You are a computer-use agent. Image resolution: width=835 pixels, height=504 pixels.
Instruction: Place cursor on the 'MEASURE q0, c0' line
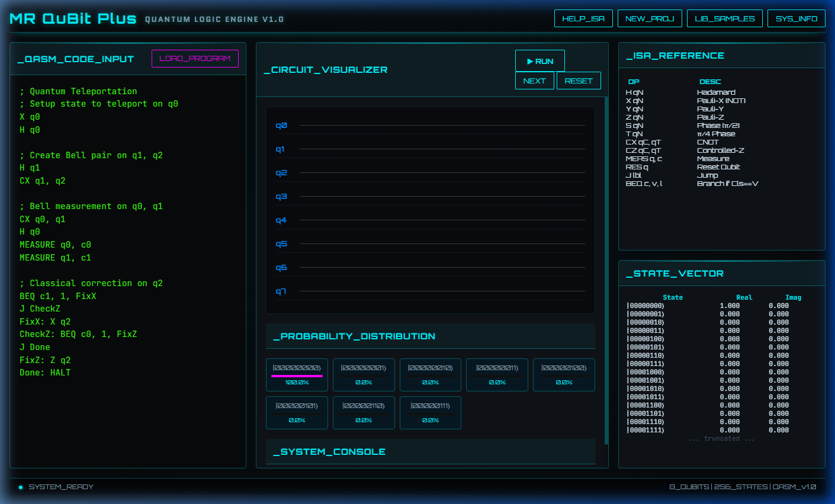[x=55, y=245]
